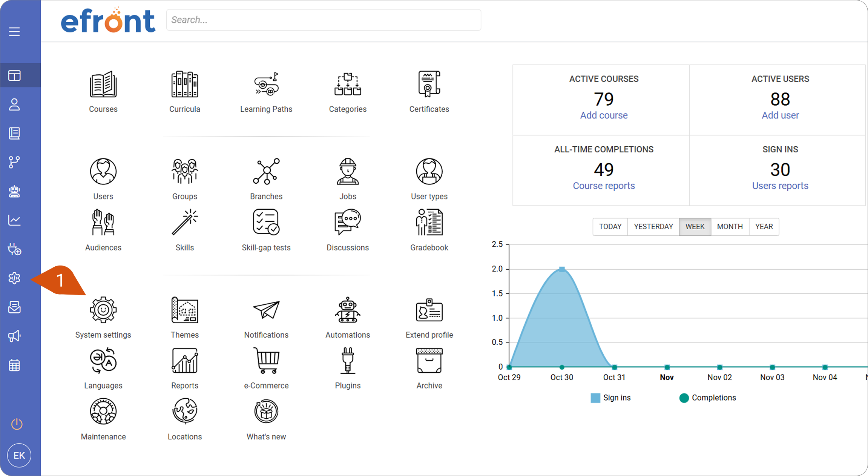Open the EK user avatar menu
868x476 pixels.
tap(19, 455)
